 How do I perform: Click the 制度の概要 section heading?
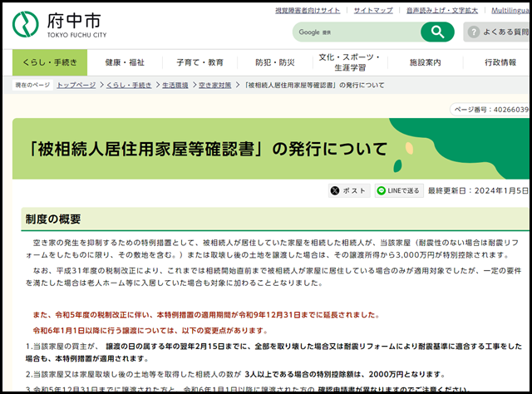tap(53, 219)
